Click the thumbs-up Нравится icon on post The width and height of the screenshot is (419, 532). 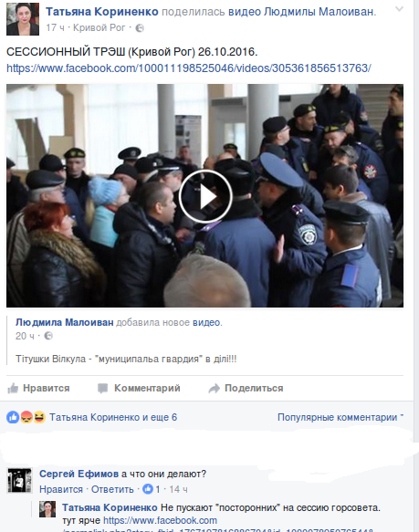pos(13,388)
